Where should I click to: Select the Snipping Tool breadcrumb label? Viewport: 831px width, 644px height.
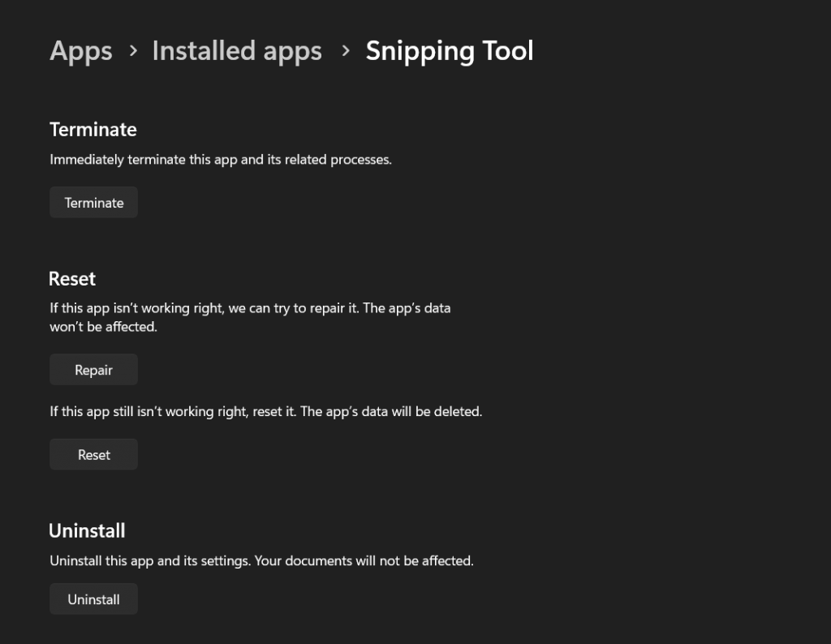point(450,50)
